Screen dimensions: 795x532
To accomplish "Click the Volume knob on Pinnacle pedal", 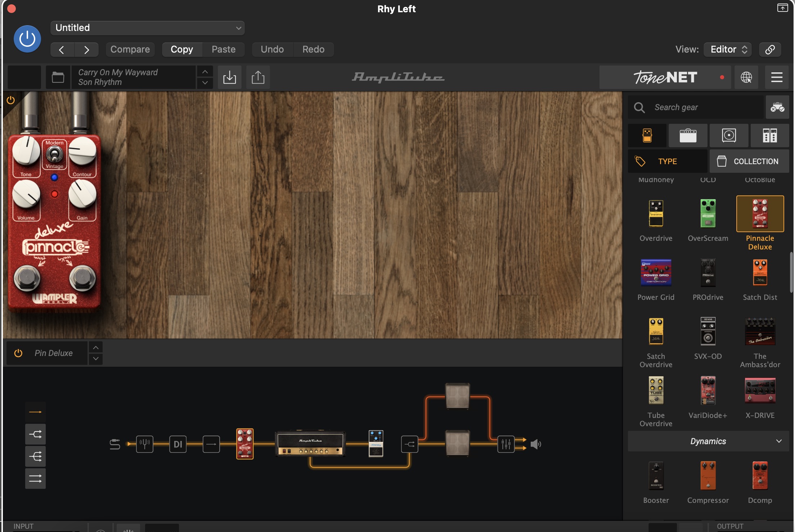I will point(26,194).
